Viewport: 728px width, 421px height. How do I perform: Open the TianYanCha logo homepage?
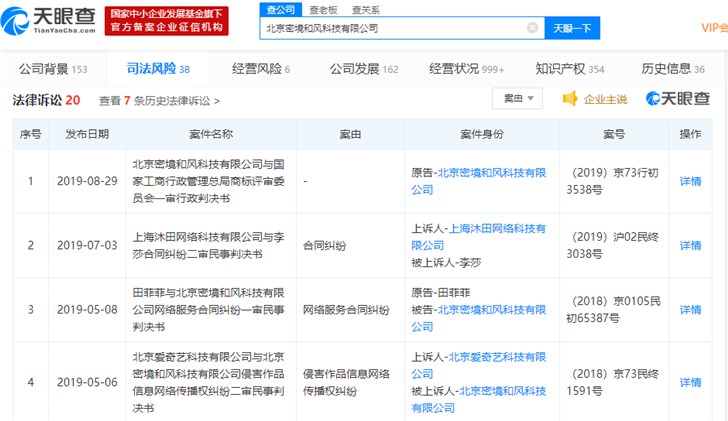(x=48, y=21)
